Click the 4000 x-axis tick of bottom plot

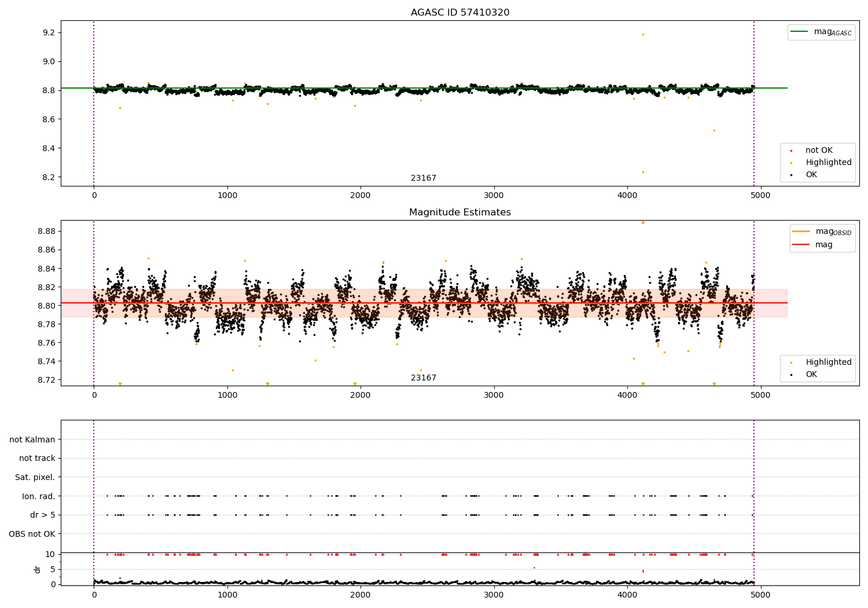coord(627,594)
